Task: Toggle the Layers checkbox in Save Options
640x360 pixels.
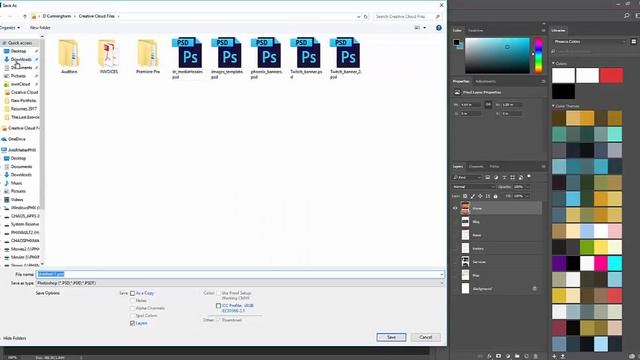Action: (x=132, y=323)
